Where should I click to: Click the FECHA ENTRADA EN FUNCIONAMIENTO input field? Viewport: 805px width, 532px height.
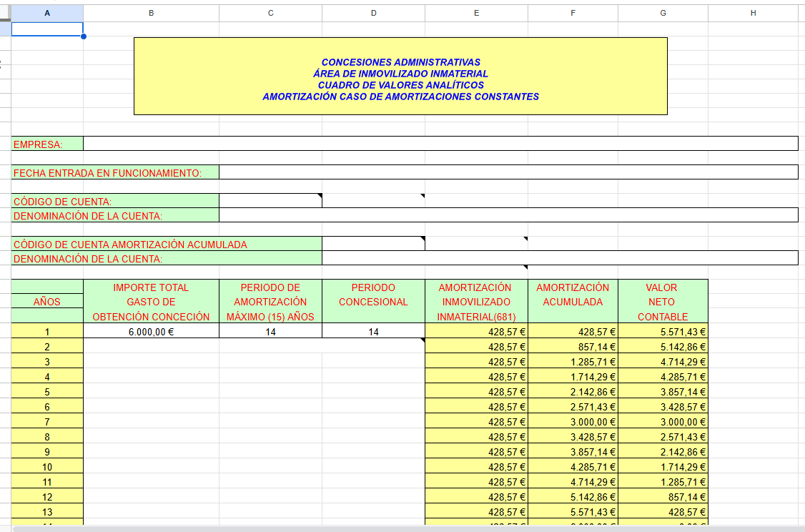[x=508, y=172]
